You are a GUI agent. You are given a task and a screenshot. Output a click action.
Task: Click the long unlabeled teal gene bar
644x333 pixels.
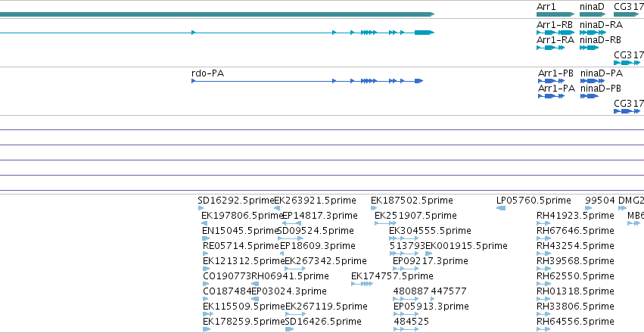pyautogui.click(x=217, y=14)
